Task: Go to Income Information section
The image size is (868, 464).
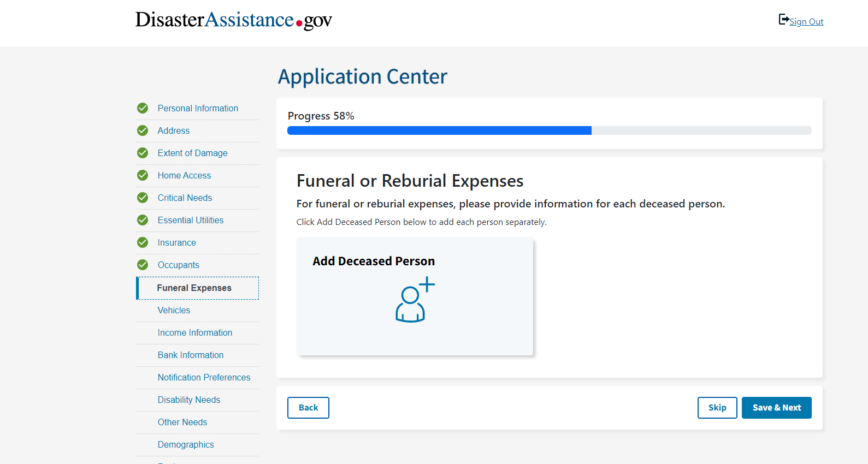Action: coord(194,332)
